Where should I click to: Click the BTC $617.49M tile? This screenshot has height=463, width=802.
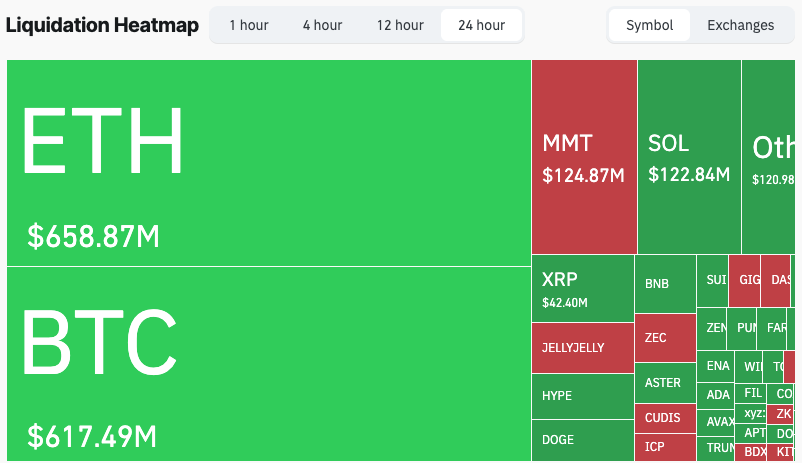pyautogui.click(x=268, y=363)
